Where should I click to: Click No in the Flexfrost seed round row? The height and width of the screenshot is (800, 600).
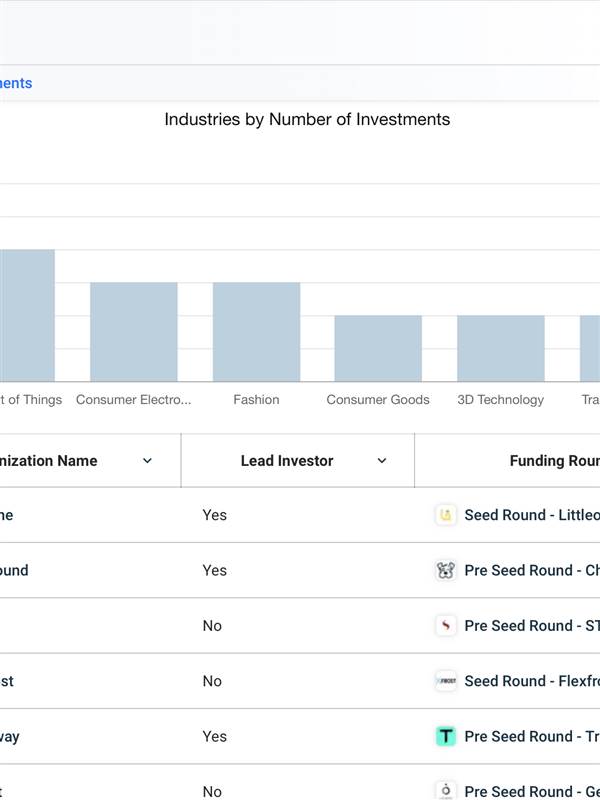212,681
